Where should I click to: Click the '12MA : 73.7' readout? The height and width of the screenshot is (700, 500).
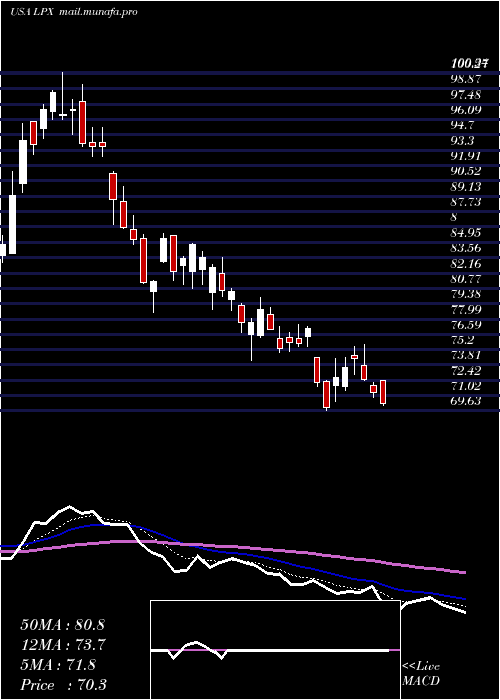[x=62, y=645]
